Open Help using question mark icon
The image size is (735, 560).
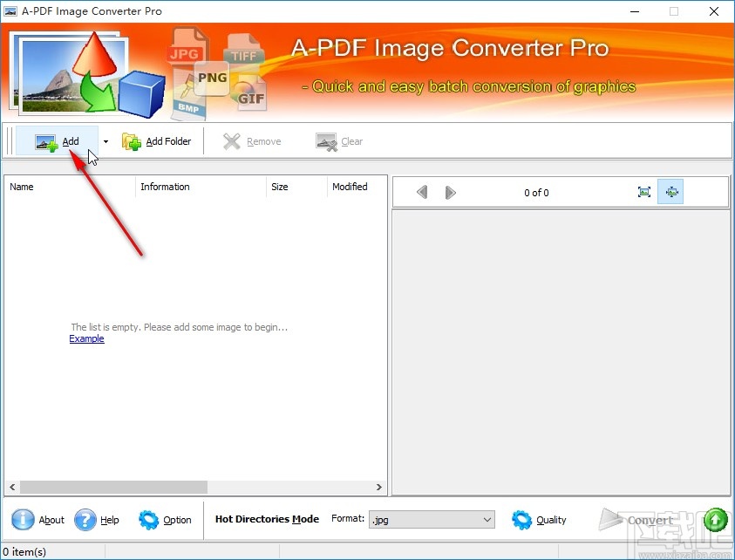click(84, 520)
